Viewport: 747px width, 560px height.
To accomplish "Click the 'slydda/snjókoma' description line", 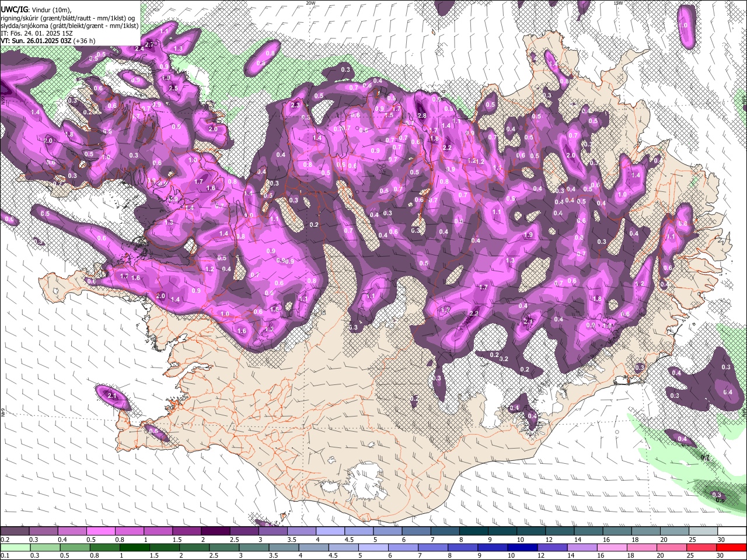I will (69, 26).
